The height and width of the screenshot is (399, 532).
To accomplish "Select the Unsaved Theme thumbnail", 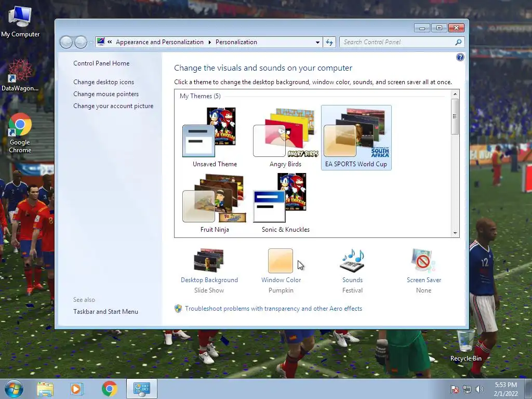I will (215, 137).
